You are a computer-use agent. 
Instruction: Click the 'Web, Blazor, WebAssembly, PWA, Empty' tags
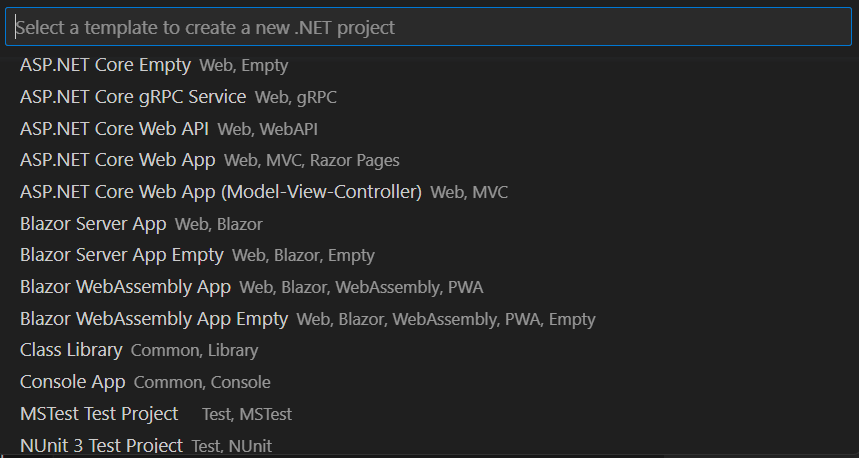[x=446, y=320]
